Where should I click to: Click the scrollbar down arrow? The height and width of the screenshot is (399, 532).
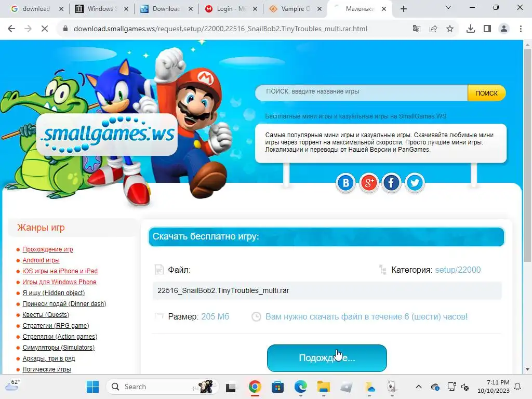pyautogui.click(x=527, y=369)
